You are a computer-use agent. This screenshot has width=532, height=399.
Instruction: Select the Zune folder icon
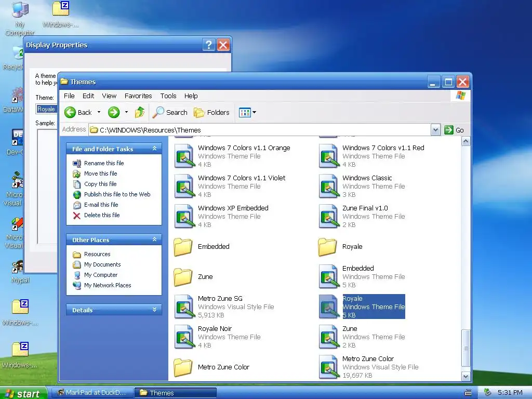tap(183, 277)
